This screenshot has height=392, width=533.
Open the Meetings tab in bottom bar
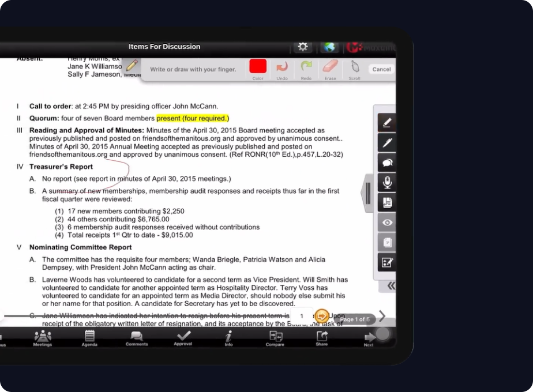click(x=43, y=338)
